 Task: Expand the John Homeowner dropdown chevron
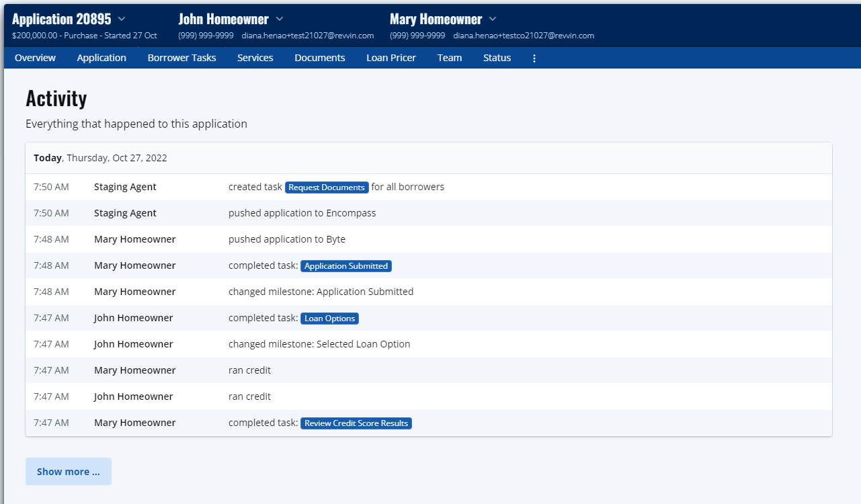(x=280, y=19)
